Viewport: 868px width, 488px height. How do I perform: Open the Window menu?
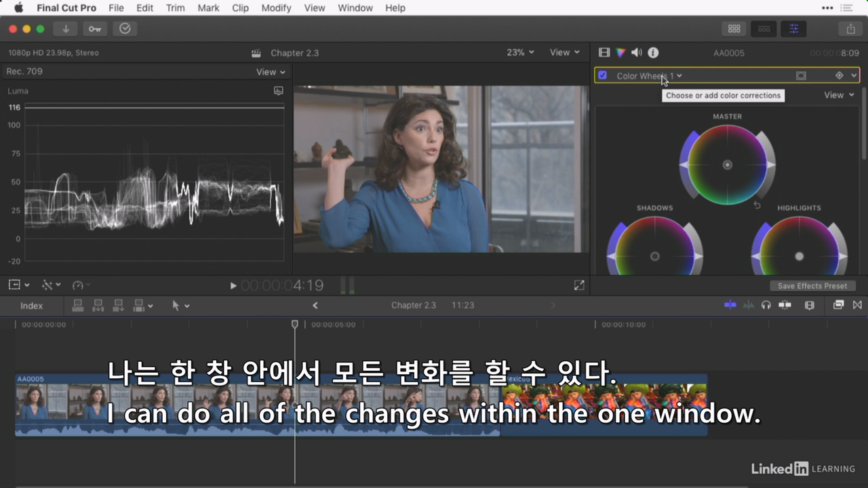[x=355, y=8]
